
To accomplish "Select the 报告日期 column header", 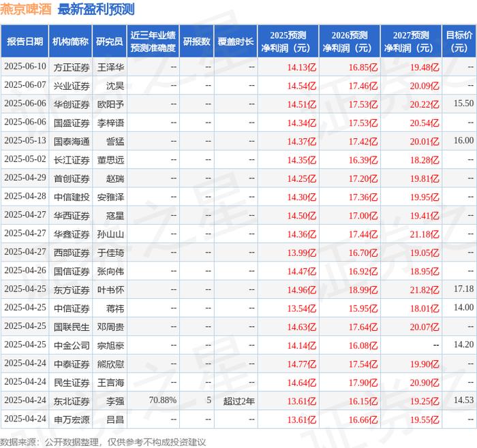I will pyautogui.click(x=25, y=42).
